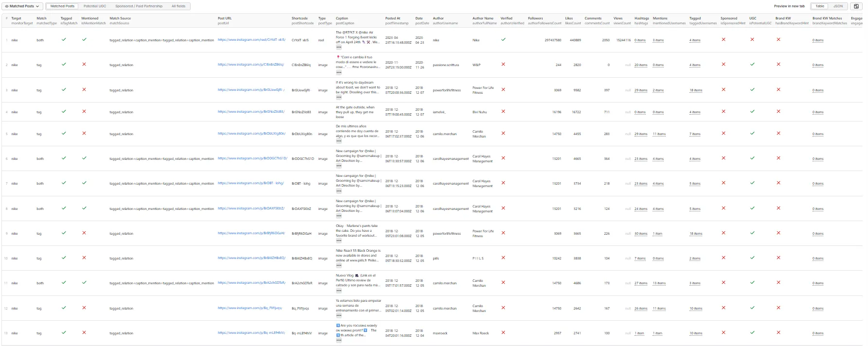
Task: Expand caption ellipsis for BrDAXFSl0zZ campaign post
Action: pos(339,216)
